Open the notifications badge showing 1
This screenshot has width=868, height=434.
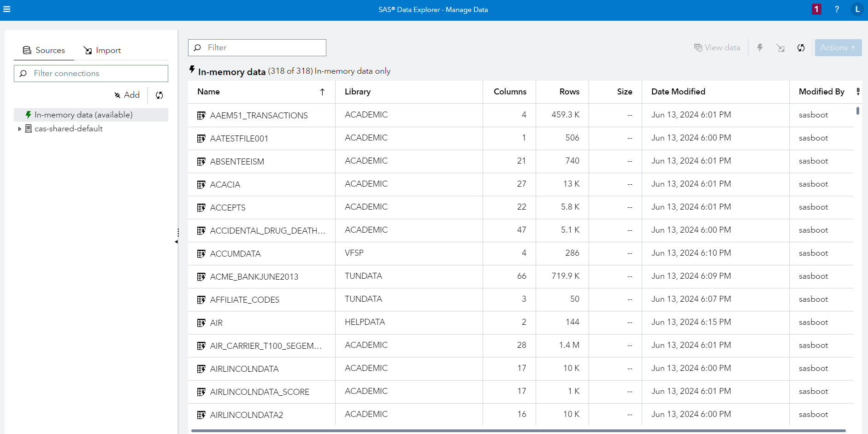(x=816, y=9)
